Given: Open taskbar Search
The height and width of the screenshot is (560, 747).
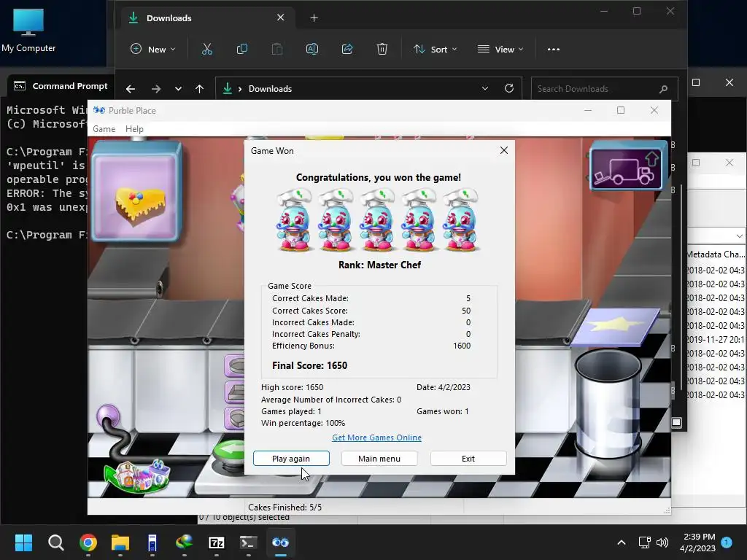Looking at the screenshot, I should pyautogui.click(x=55, y=542).
